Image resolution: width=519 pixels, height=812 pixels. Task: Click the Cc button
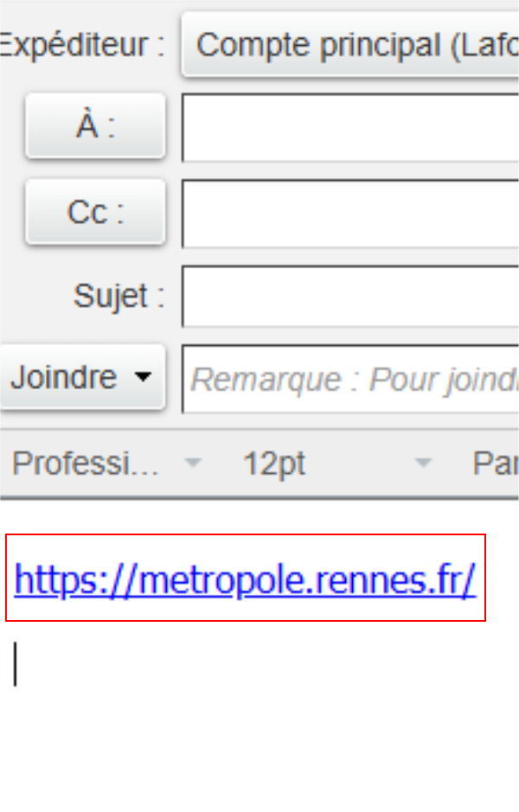(95, 212)
